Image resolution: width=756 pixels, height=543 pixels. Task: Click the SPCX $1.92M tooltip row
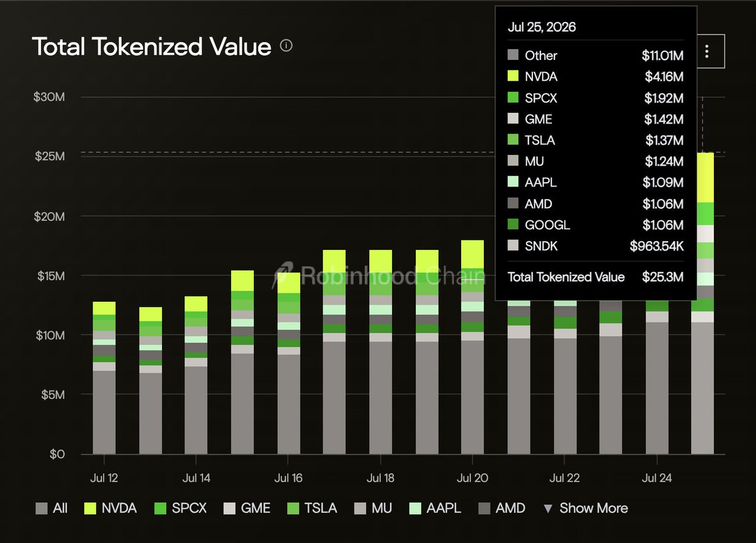point(595,98)
